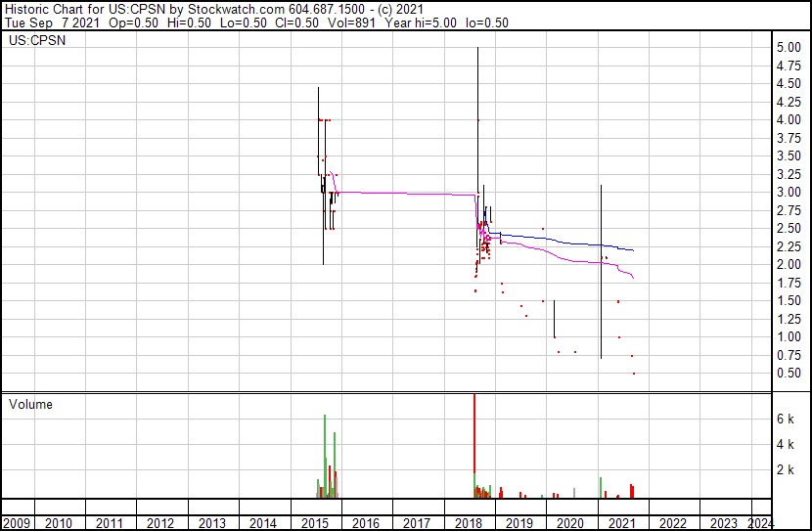Select the 2015 year label on timeline
Image resolution: width=812 pixels, height=531 pixels.
tap(314, 523)
